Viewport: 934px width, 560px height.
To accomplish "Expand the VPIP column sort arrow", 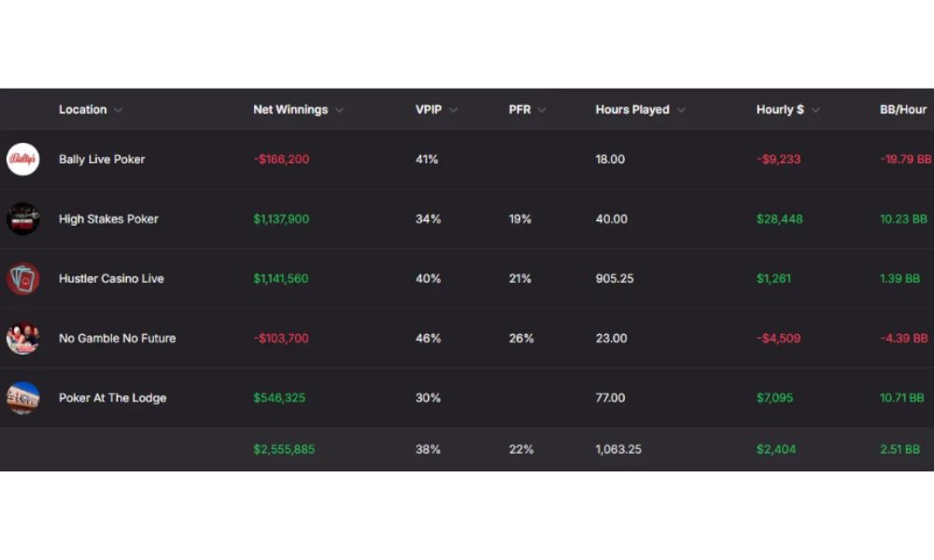I will [x=453, y=110].
